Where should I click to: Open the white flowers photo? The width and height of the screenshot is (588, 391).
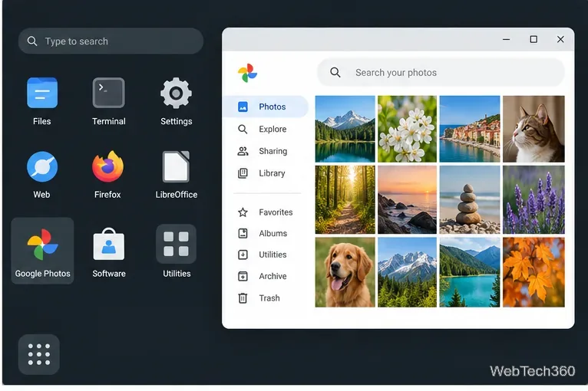pyautogui.click(x=408, y=129)
